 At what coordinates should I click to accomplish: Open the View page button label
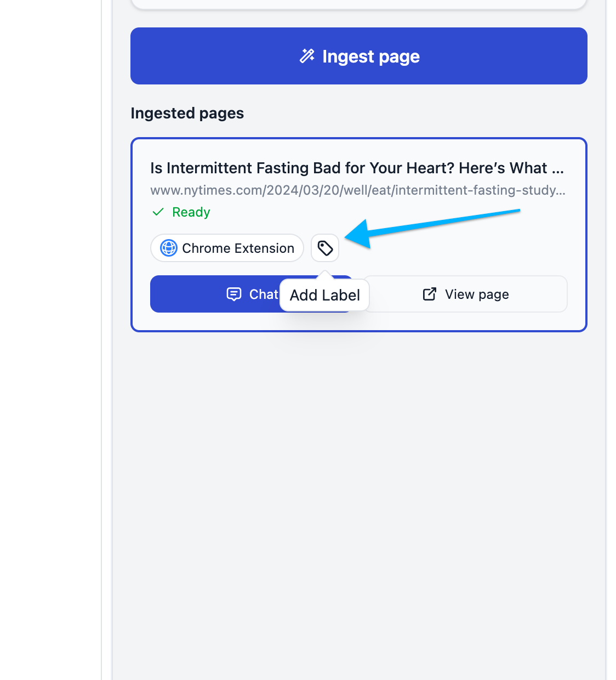[x=477, y=294]
